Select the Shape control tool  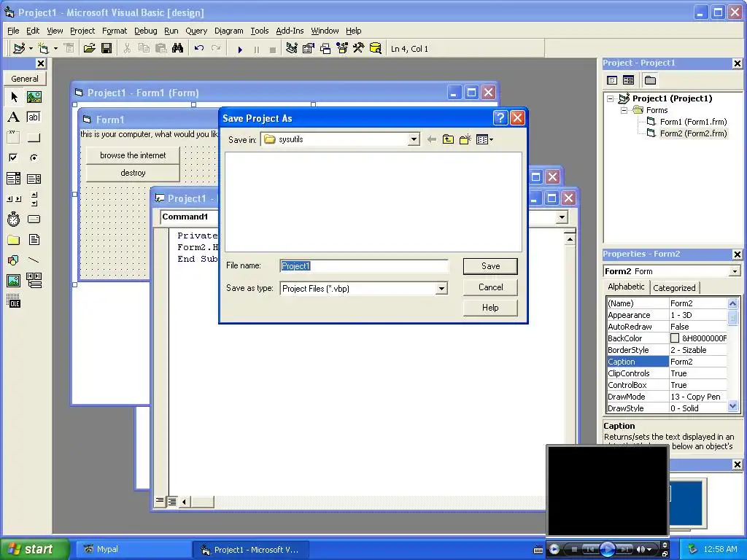14,260
